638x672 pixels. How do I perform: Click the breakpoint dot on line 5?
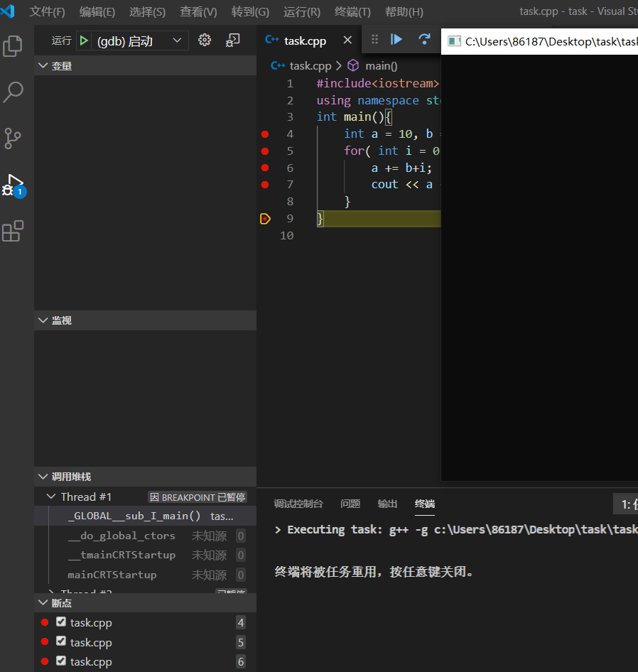pyautogui.click(x=265, y=151)
